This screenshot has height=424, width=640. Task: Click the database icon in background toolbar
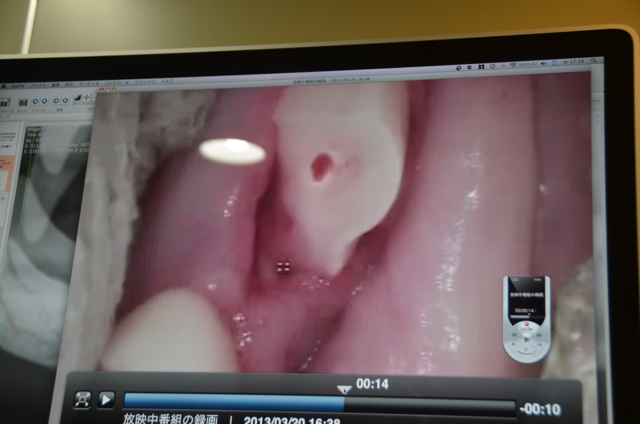tap(5, 103)
